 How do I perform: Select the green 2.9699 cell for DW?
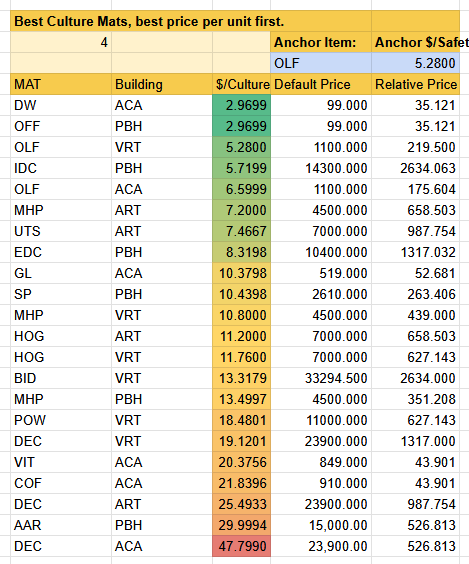point(241,105)
